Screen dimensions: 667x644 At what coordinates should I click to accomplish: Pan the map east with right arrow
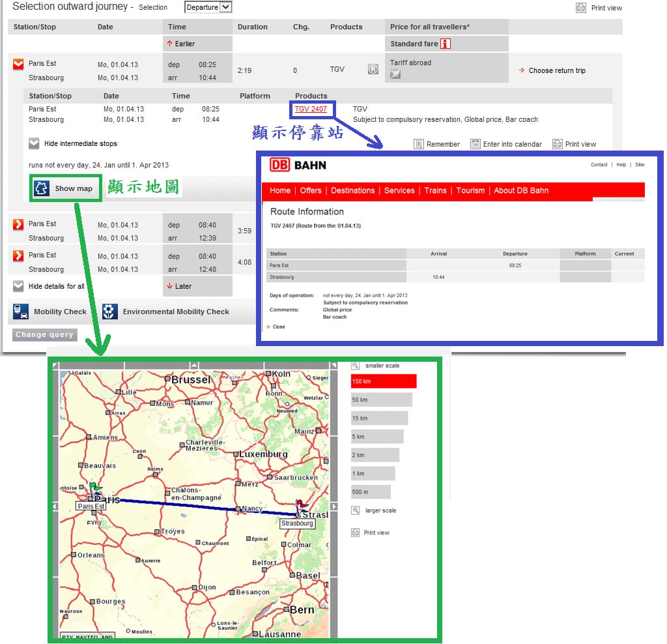(334, 506)
